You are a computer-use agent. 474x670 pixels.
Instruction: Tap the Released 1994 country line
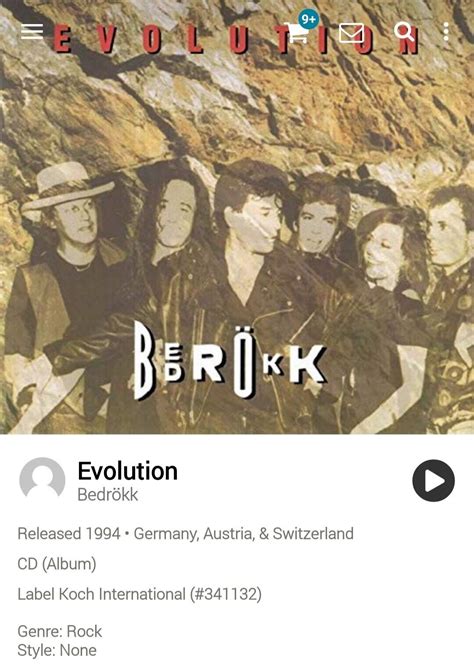tap(185, 534)
